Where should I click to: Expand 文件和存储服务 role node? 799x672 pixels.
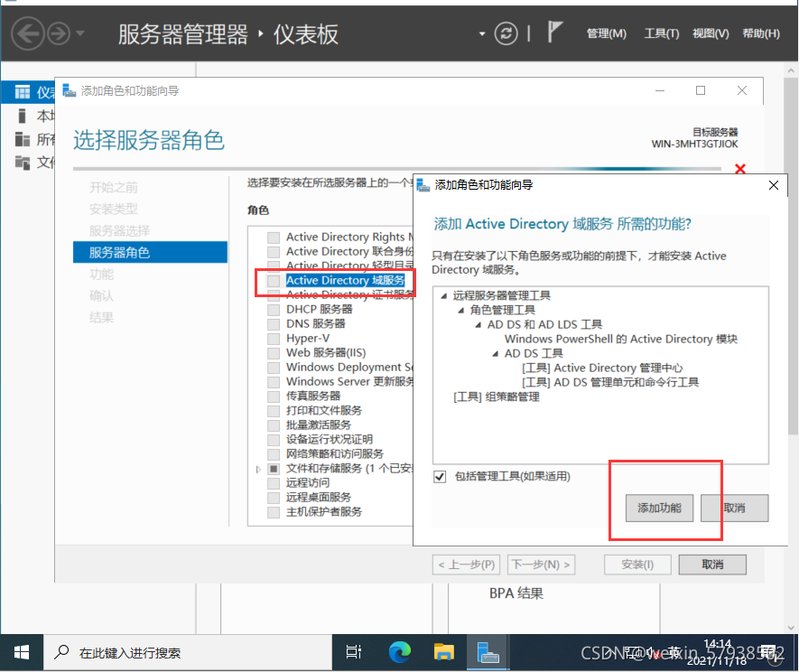[x=258, y=469]
